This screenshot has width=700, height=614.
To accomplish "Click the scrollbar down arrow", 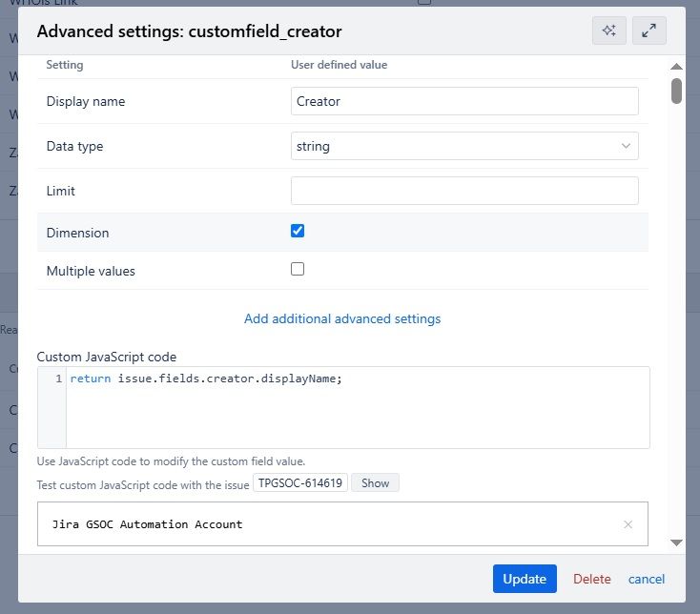I will 676,542.
